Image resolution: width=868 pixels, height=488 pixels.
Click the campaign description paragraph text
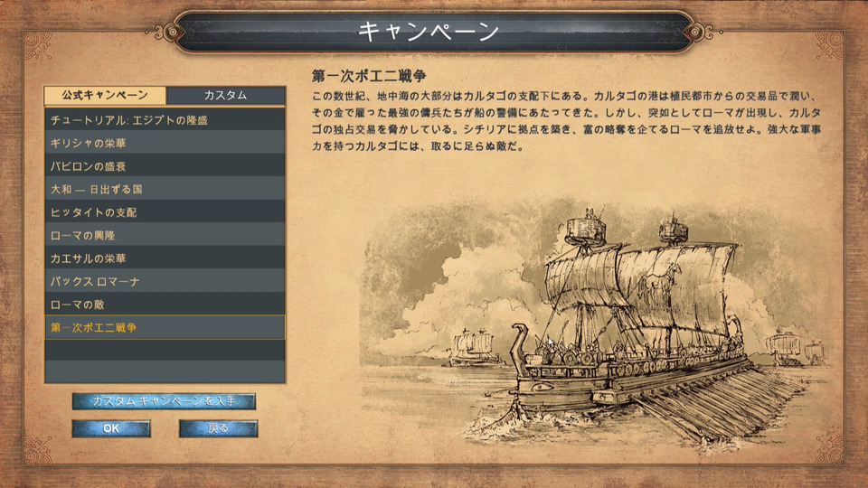[566, 121]
